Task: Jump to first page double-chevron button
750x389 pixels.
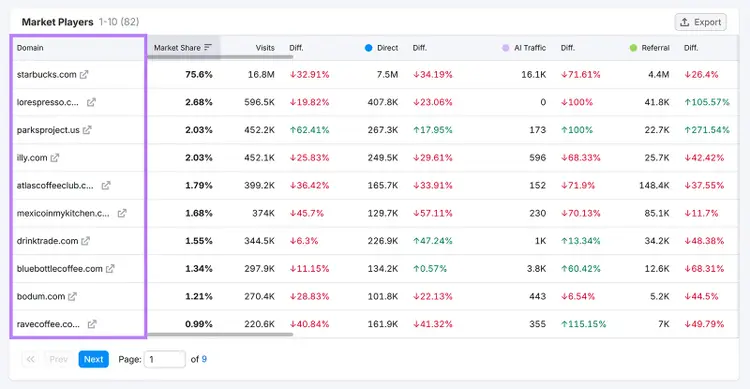Action: pyautogui.click(x=30, y=359)
